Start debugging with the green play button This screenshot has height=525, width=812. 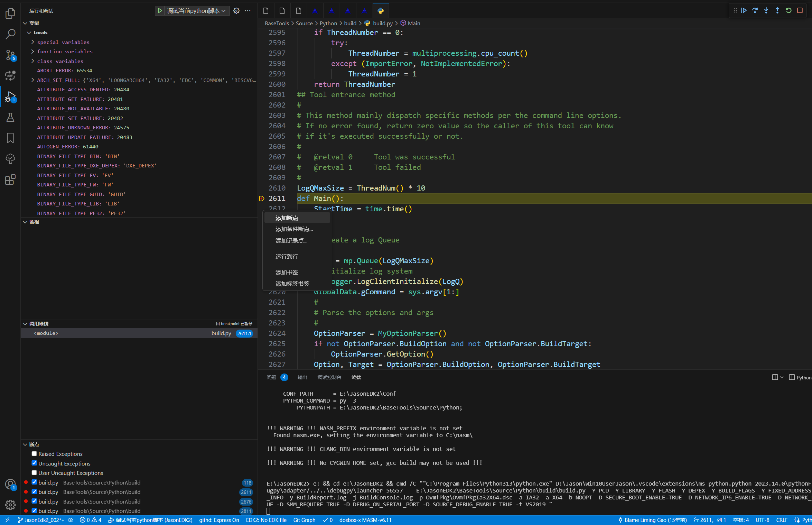point(160,11)
